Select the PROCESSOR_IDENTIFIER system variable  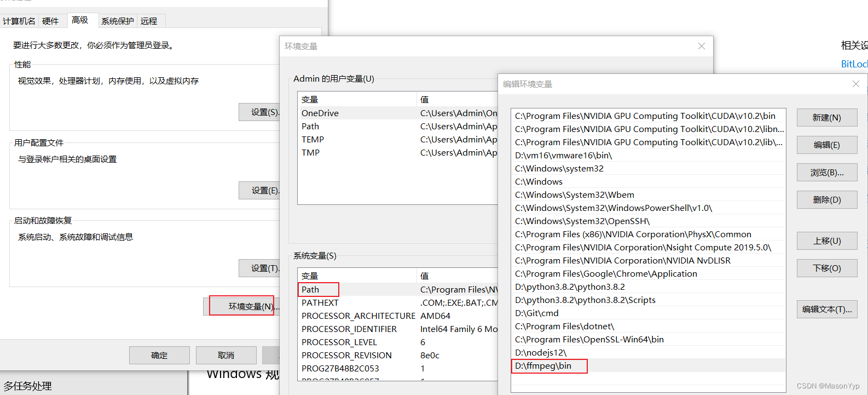(x=398, y=329)
